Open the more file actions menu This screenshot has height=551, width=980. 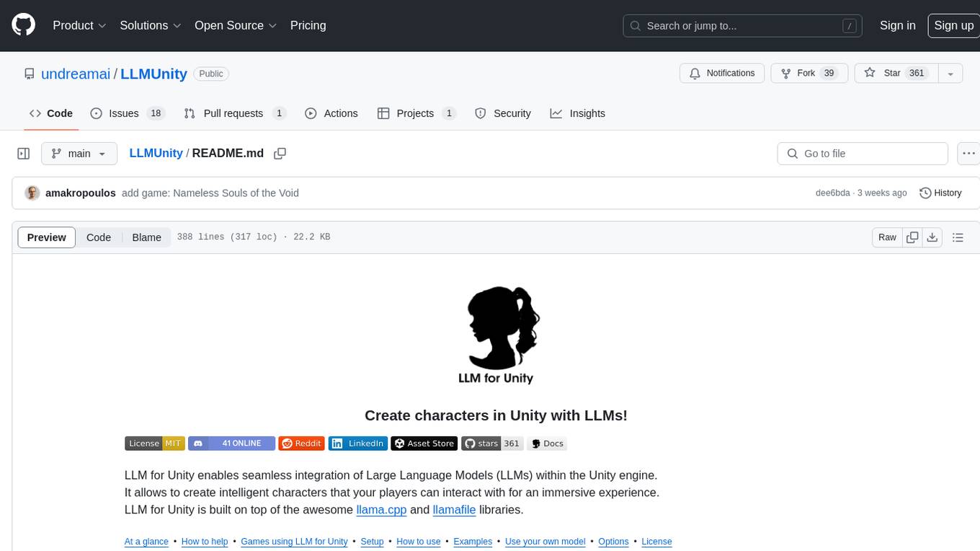(968, 154)
